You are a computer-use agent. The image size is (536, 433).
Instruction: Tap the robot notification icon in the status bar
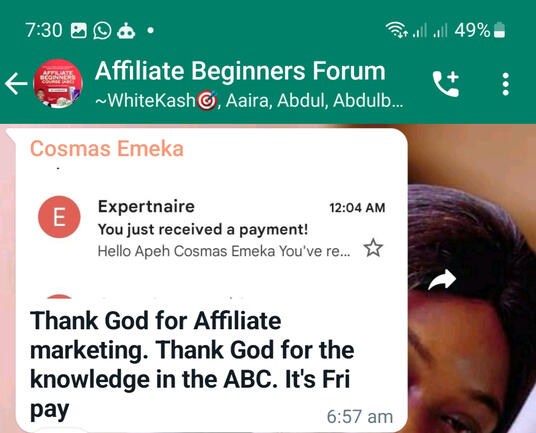tap(126, 30)
